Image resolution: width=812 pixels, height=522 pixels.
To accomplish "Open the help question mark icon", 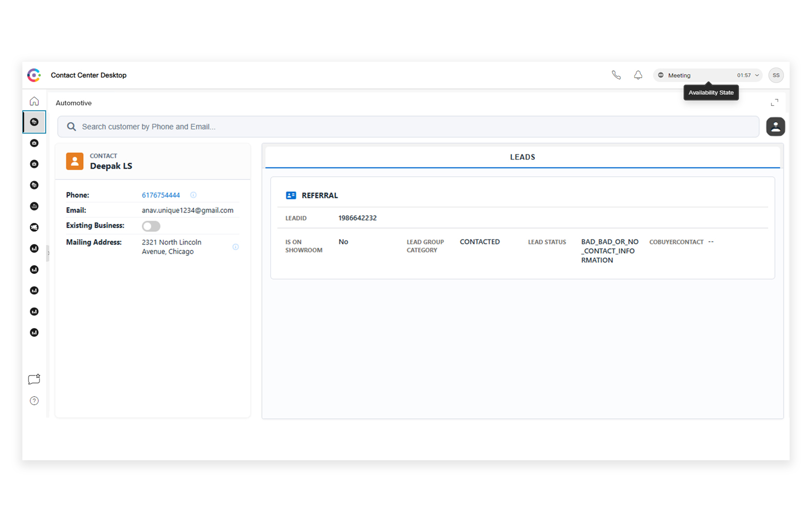I will (x=34, y=401).
